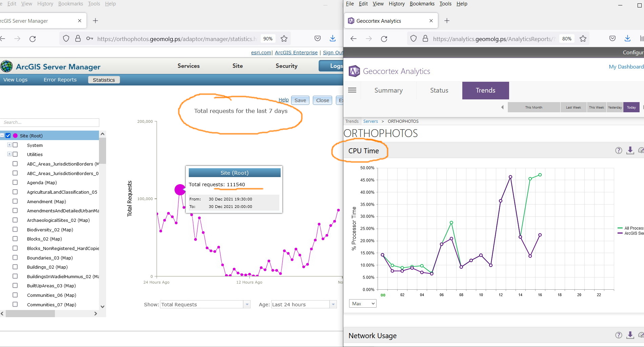The width and height of the screenshot is (644, 347).
Task: Enable the Agenda (Map) service checkbox
Action: point(15,182)
